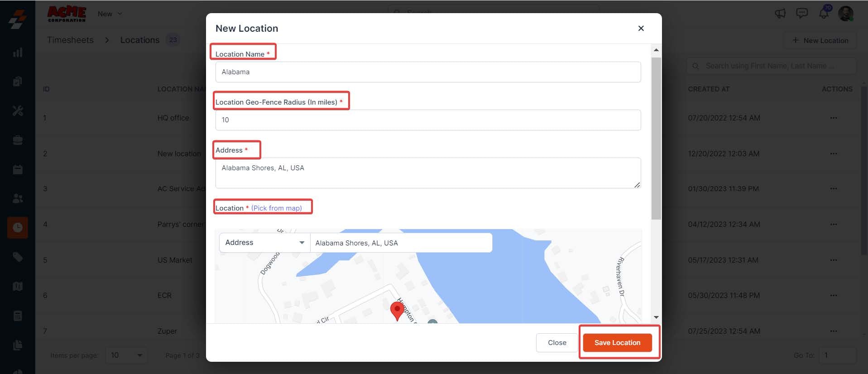Click the Timesheets breadcrumb
The width and height of the screenshot is (868, 374).
70,40
